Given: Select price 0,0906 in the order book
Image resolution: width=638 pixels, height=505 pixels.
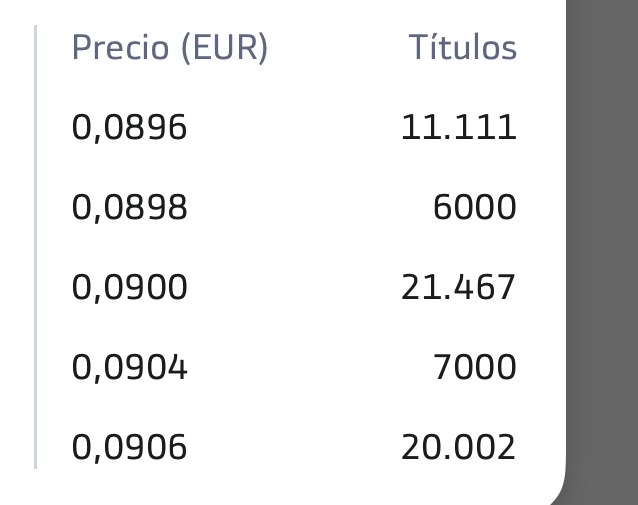Looking at the screenshot, I should 129,448.
